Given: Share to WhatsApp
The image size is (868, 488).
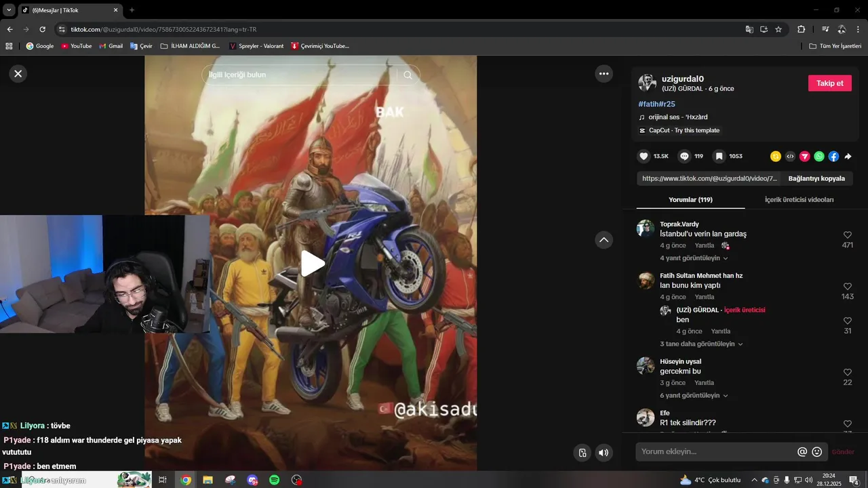Looking at the screenshot, I should tap(819, 157).
